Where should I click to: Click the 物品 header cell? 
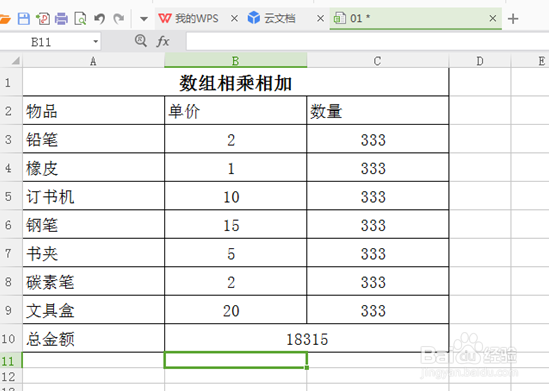coord(93,111)
